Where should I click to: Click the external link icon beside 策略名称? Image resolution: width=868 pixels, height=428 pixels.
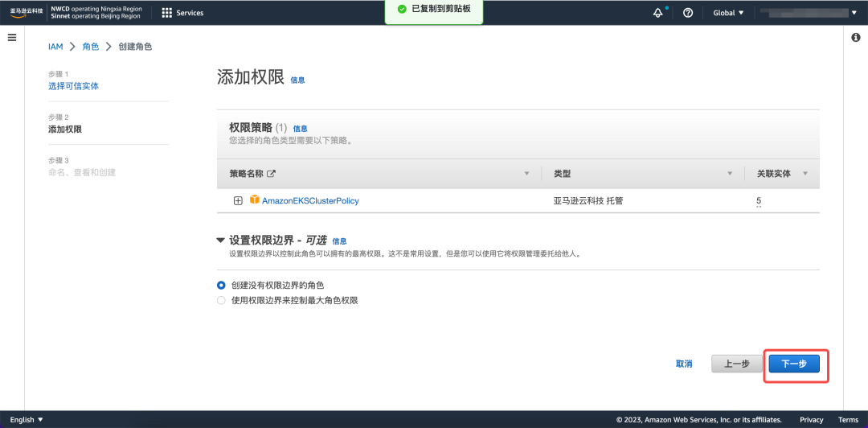pyautogui.click(x=272, y=174)
